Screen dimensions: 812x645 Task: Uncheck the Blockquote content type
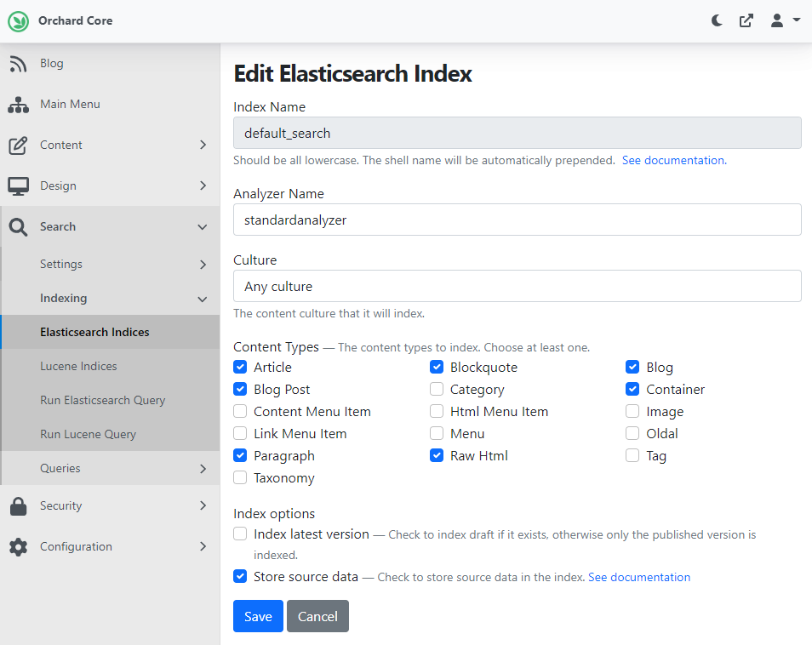(x=437, y=367)
